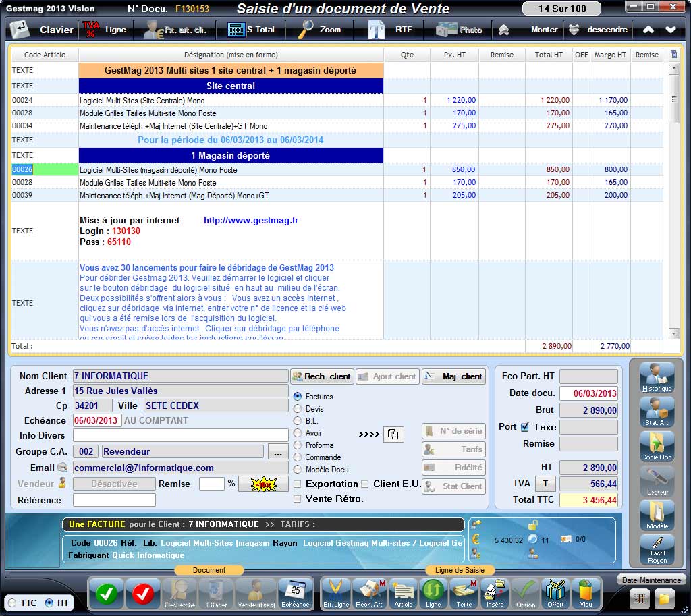Select the Commande radio button
This screenshot has height=616, width=691.
298,457
